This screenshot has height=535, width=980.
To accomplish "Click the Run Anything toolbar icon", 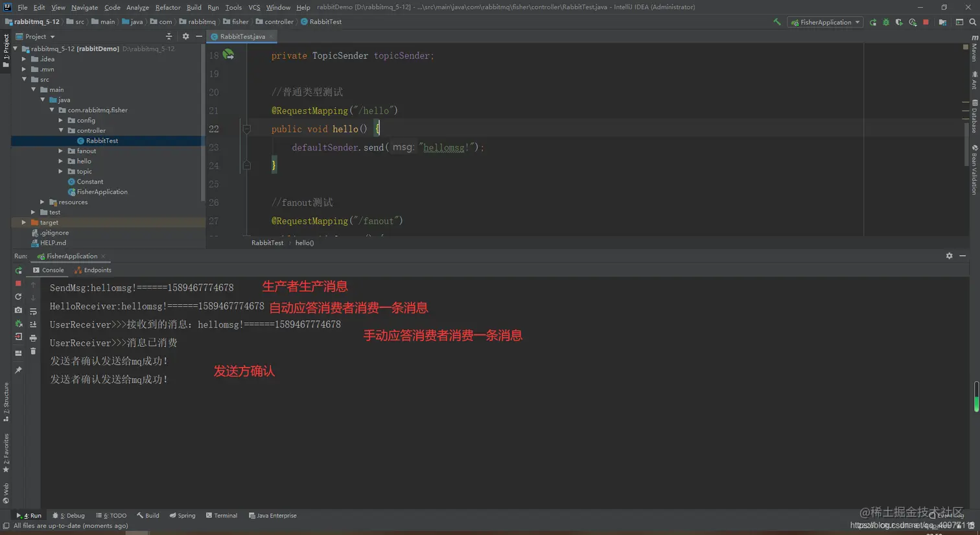I will (959, 22).
